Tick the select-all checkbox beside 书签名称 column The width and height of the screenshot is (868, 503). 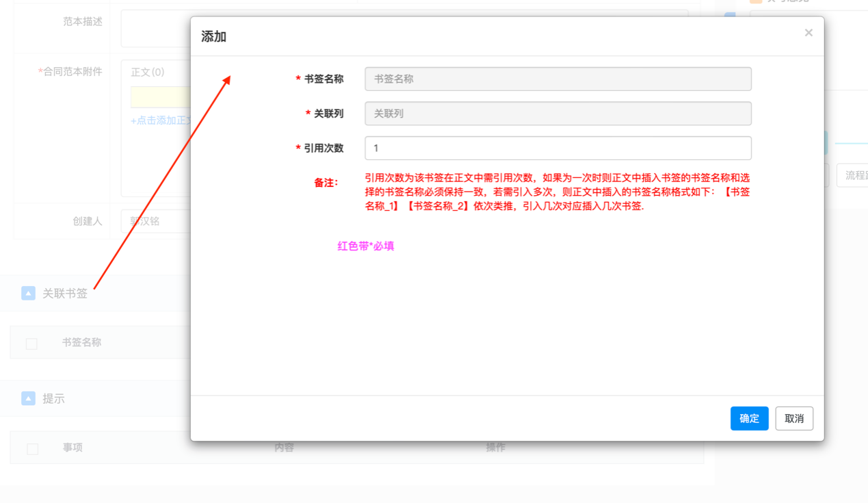coord(31,344)
